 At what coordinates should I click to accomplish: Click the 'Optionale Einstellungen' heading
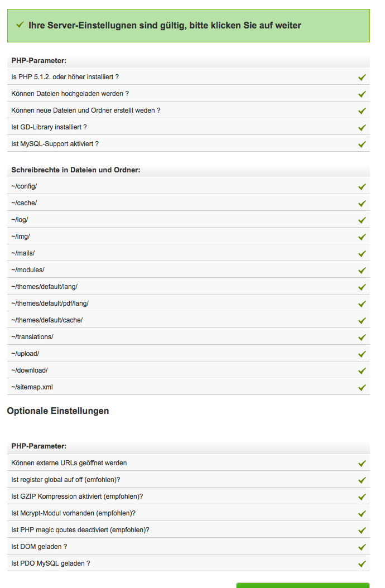point(58,411)
